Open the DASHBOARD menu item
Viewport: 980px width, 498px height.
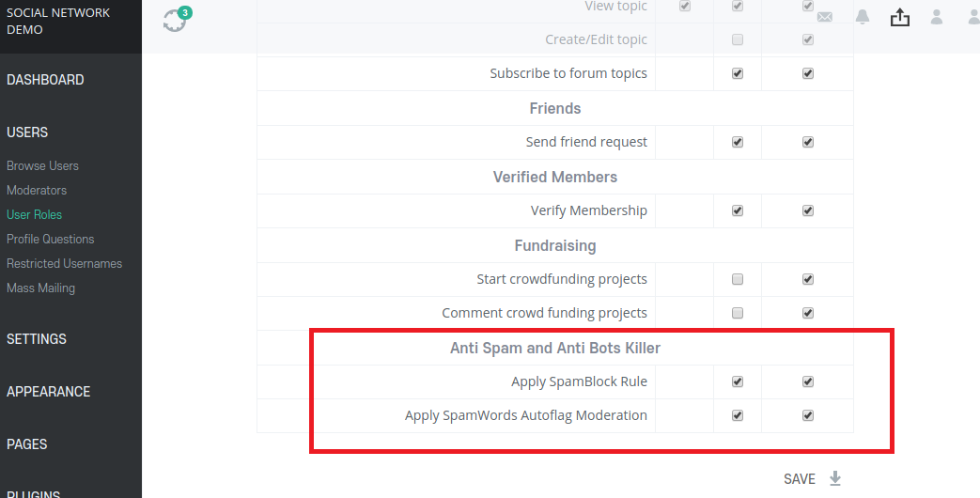(x=45, y=80)
